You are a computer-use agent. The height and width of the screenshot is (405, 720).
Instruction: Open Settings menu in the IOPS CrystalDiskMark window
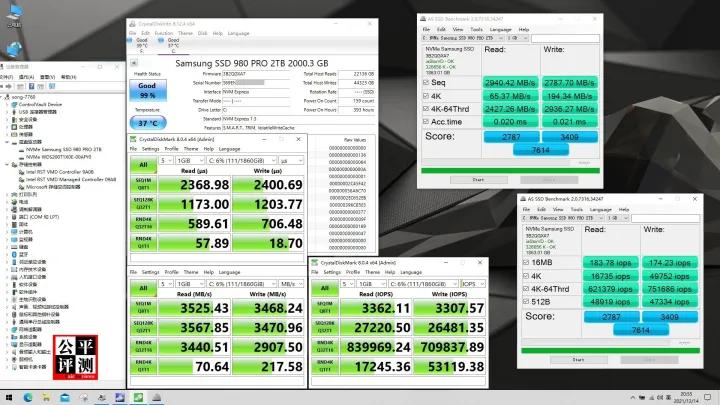pyautogui.click(x=332, y=272)
